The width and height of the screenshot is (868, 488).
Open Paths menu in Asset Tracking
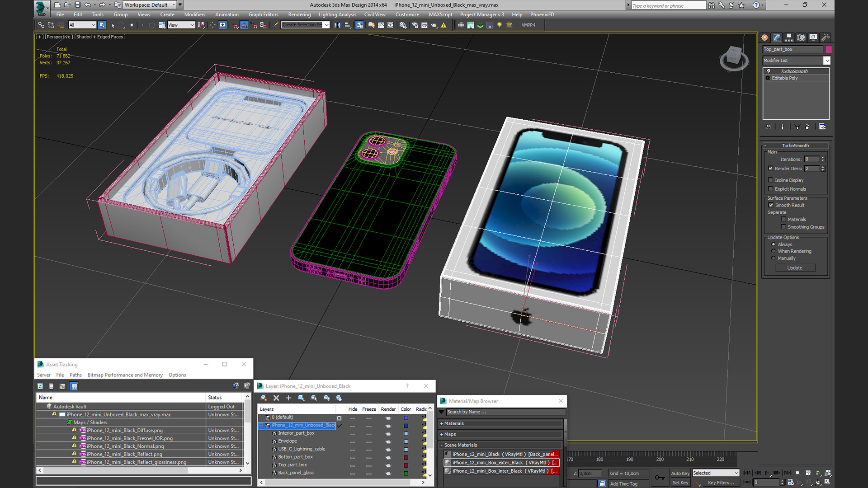75,375
